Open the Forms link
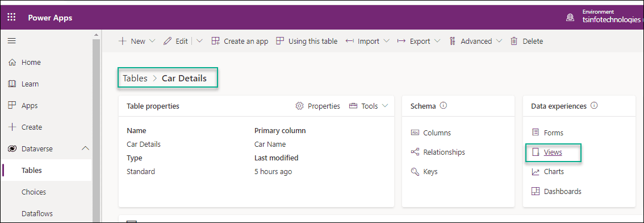This screenshot has height=223, width=644. 553,133
